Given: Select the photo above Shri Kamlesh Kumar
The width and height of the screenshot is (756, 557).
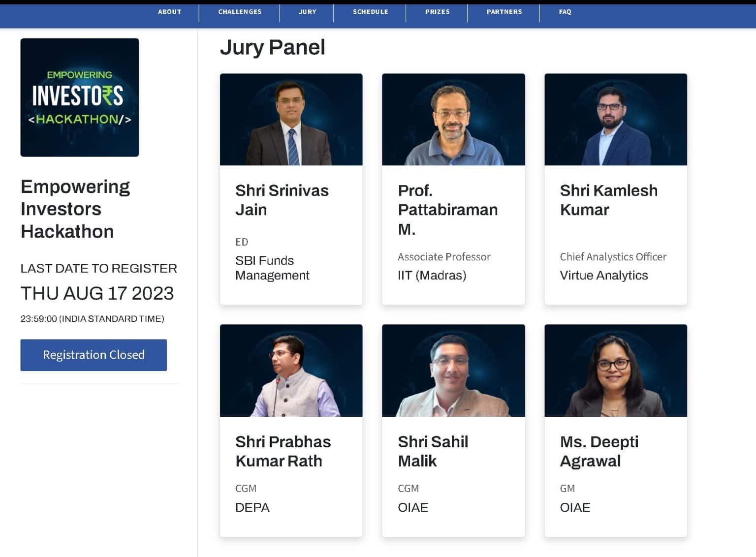Looking at the screenshot, I should 615,120.
